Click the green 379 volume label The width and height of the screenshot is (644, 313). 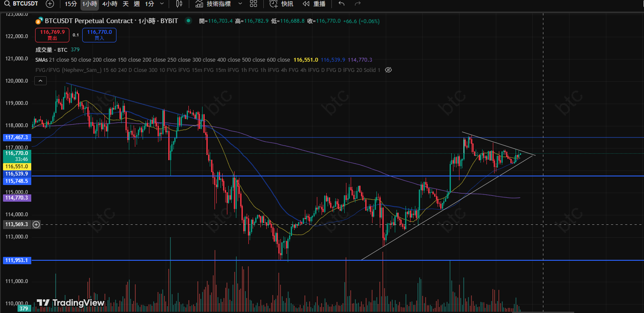(24, 309)
